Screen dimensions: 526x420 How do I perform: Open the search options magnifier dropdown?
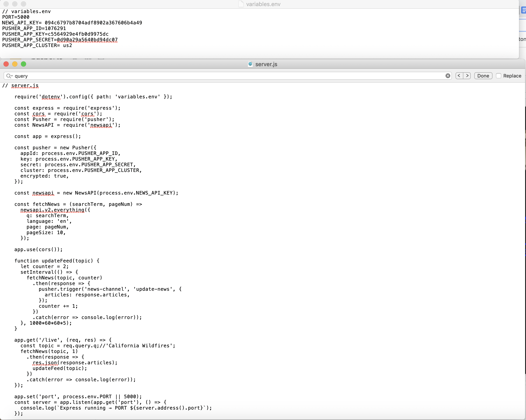9,76
